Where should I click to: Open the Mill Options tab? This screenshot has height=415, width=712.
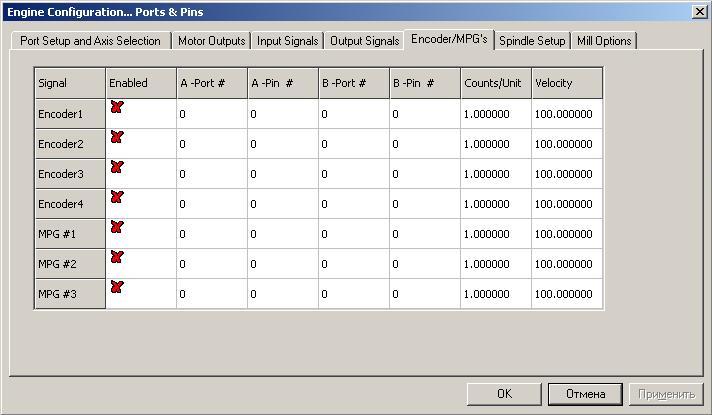point(604,41)
